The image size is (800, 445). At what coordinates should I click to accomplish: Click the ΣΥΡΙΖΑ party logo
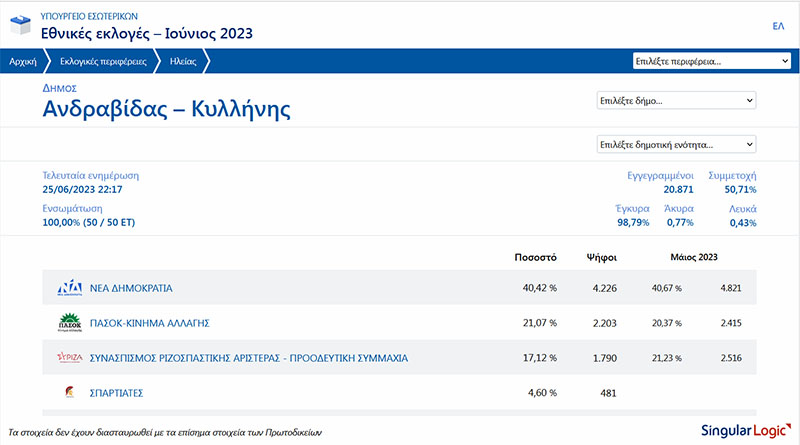pos(69,357)
